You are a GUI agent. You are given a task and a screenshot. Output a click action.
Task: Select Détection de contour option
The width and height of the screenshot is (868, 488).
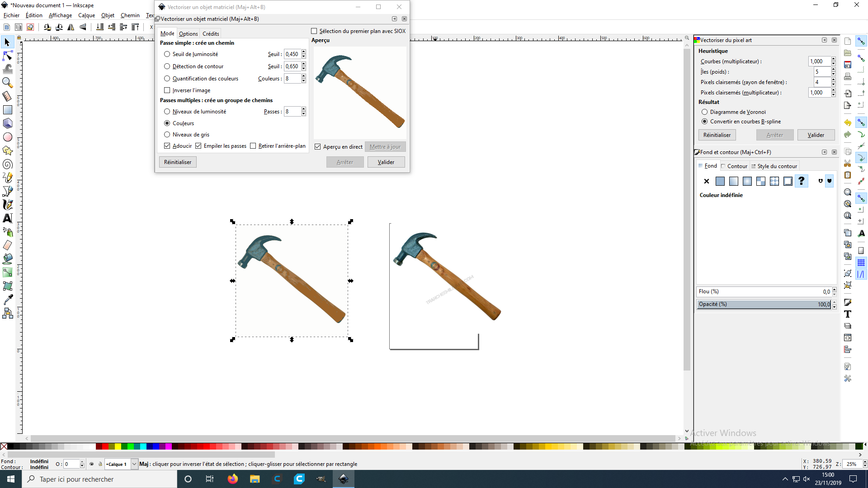167,66
